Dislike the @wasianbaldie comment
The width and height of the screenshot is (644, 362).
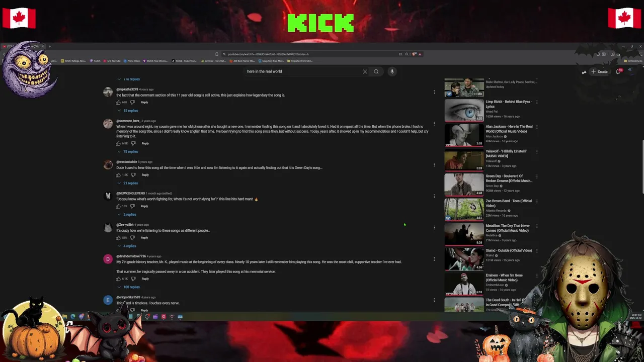click(x=133, y=175)
